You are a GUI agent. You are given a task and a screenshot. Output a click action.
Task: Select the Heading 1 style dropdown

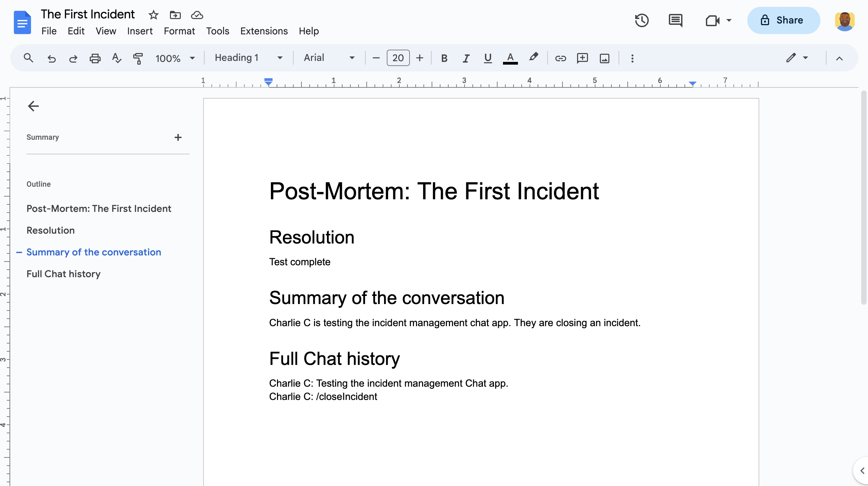pyautogui.click(x=248, y=58)
